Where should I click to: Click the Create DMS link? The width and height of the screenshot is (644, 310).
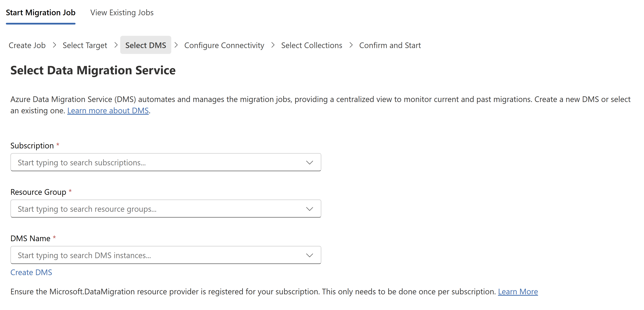coord(31,272)
